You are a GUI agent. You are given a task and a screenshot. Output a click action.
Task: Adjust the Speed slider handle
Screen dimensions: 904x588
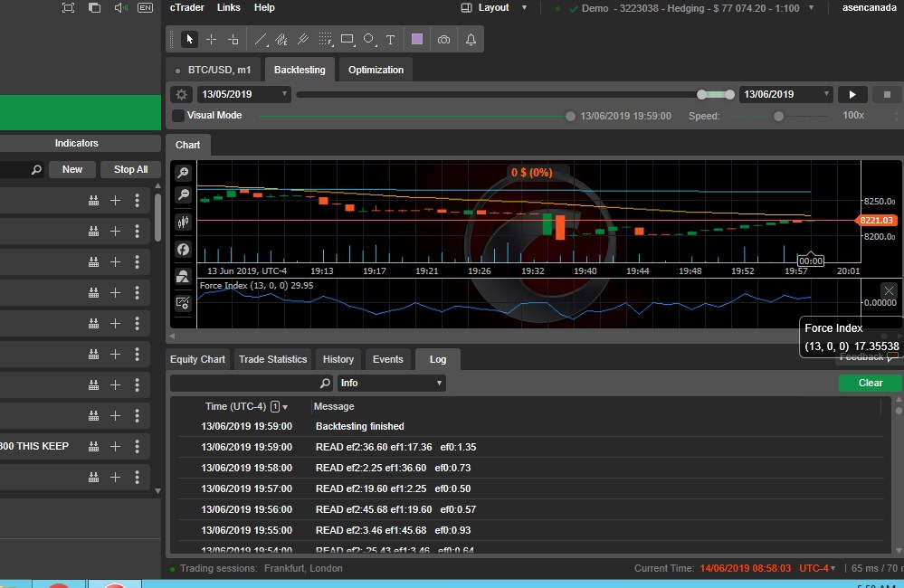point(778,116)
